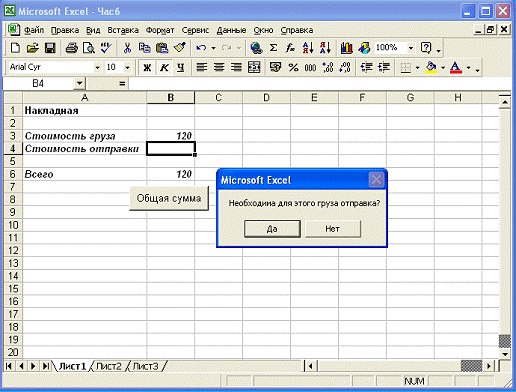Close the Microsoft Excel message dialog
The height and width of the screenshot is (392, 516).
(376, 180)
